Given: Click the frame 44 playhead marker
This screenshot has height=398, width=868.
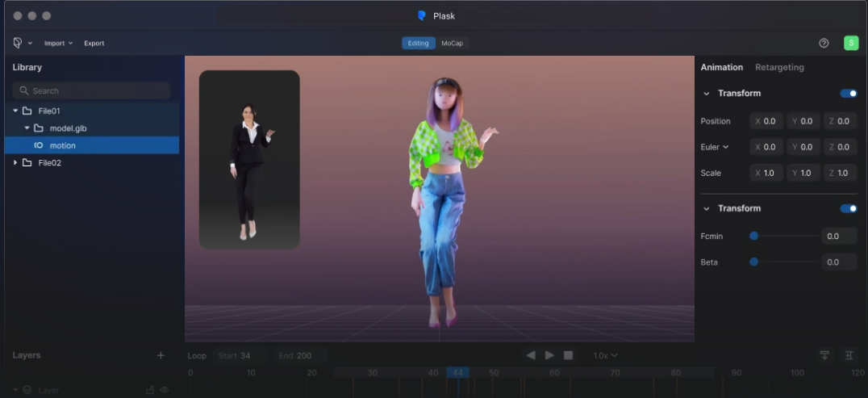Looking at the screenshot, I should pos(458,372).
